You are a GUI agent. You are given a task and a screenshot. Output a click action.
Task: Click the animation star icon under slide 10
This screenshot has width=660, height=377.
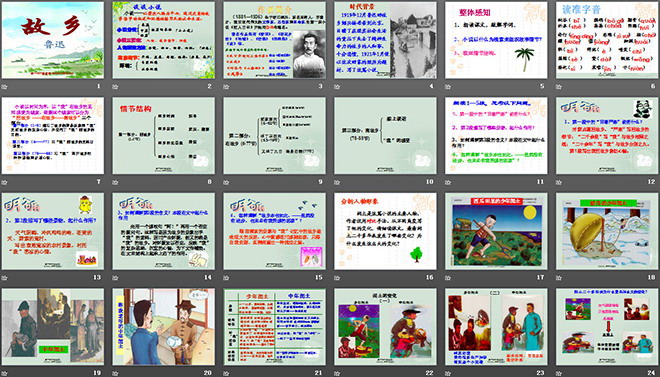(x=337, y=182)
